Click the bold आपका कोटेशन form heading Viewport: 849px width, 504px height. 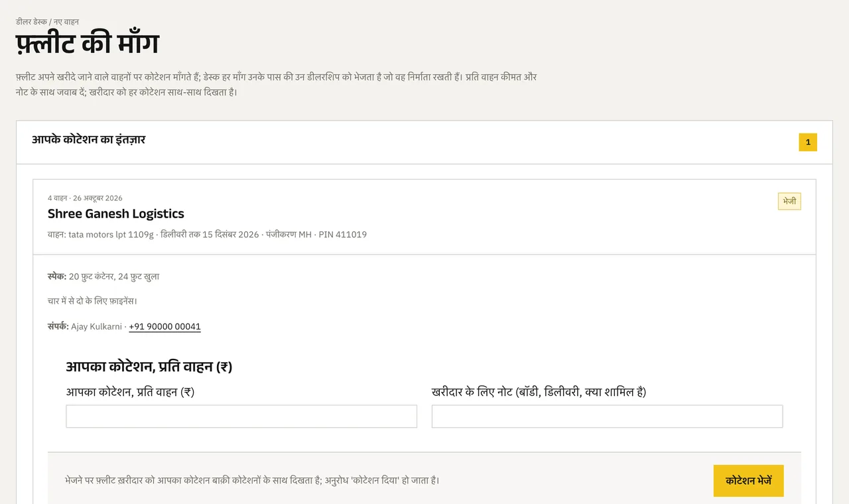coord(149,367)
